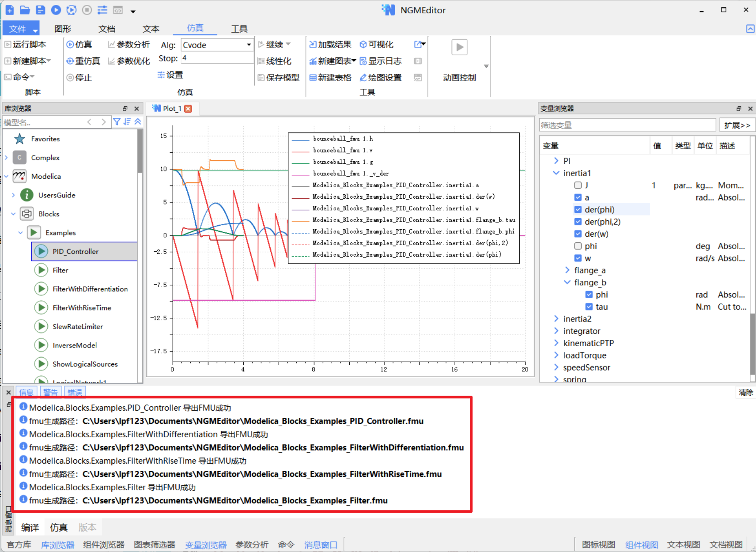This screenshot has height=552, width=756.
Task: Click the Stop time input field
Action: pos(217,58)
